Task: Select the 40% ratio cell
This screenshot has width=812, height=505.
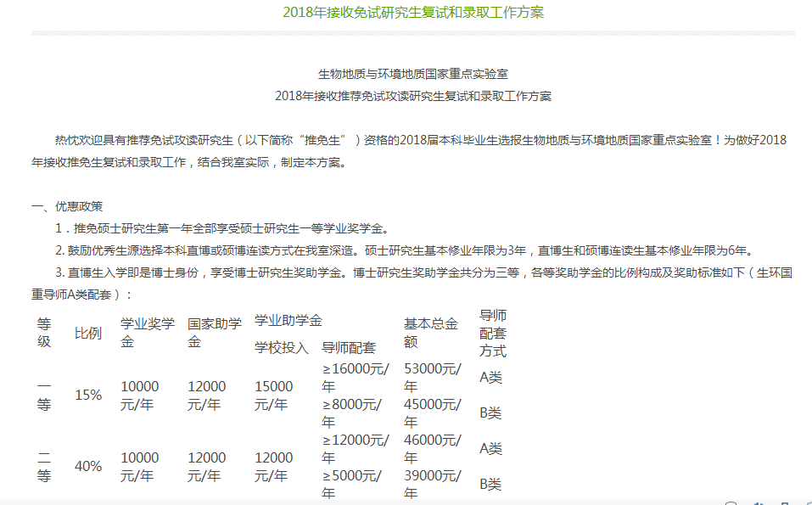Action: [x=88, y=467]
